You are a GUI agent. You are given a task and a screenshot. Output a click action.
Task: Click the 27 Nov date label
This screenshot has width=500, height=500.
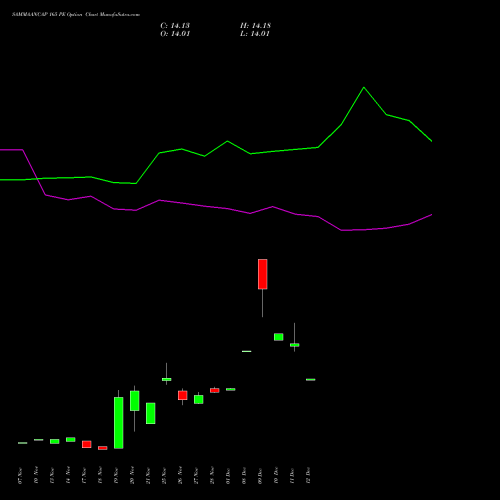[x=196, y=476]
